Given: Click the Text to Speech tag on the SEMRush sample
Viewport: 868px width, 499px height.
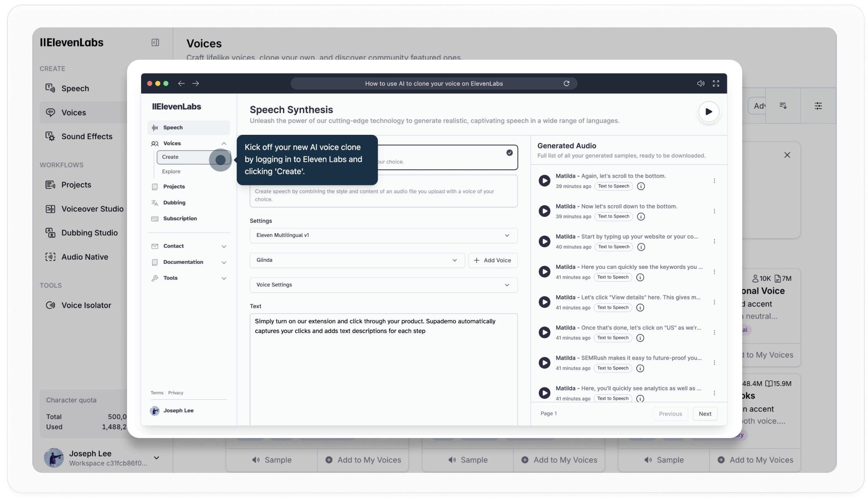Looking at the screenshot, I should 613,368.
